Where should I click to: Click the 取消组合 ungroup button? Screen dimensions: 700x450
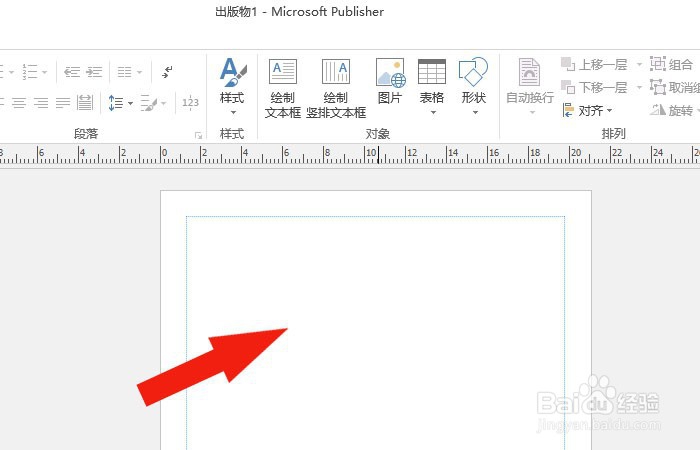point(675,88)
